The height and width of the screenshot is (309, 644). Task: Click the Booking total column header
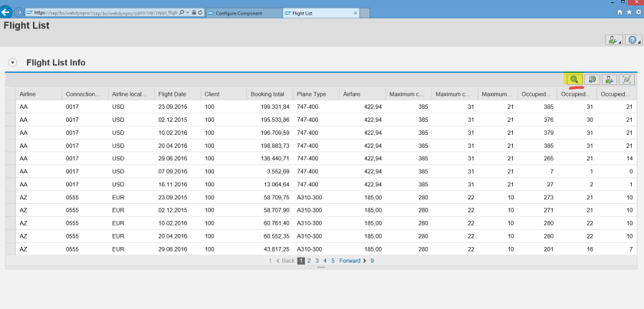tap(267, 94)
